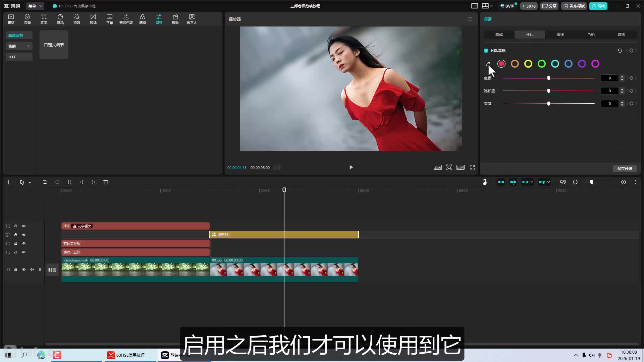Image resolution: width=644 pixels, height=362 pixels.
Task: Switch to the 曲线 curves tab
Action: pyautogui.click(x=560, y=35)
